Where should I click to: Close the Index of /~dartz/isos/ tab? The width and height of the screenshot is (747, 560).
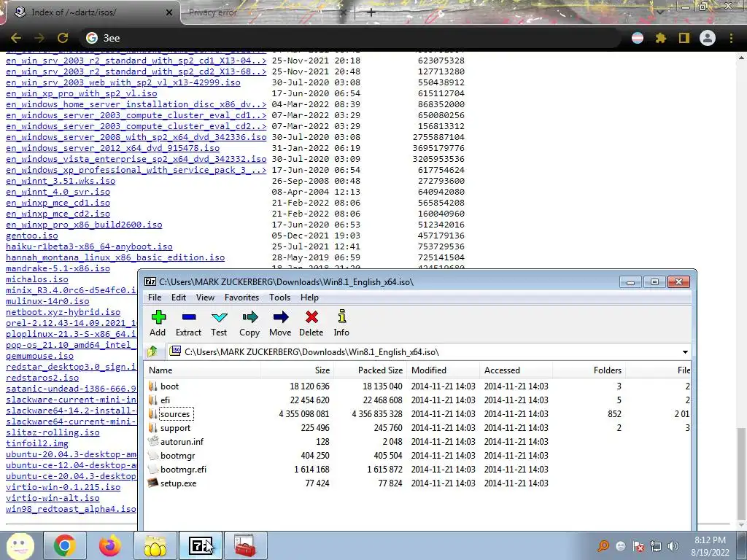coord(169,12)
